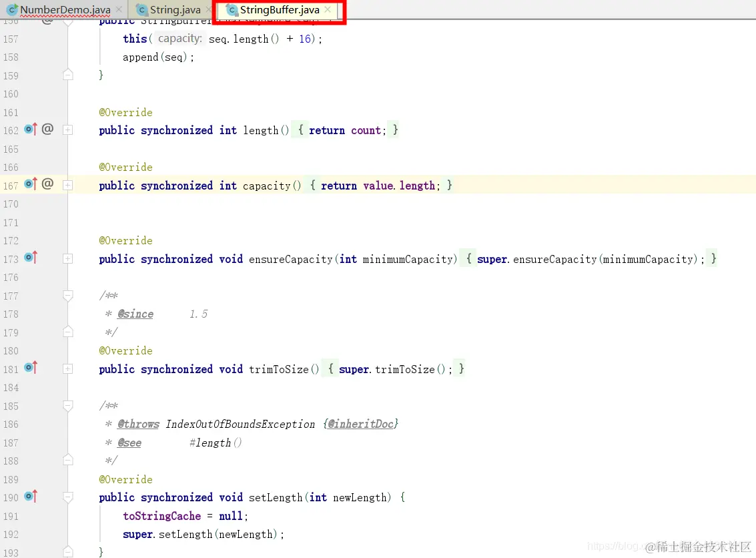
Task: Click the fold end marker on line 179
Action: [68, 332]
